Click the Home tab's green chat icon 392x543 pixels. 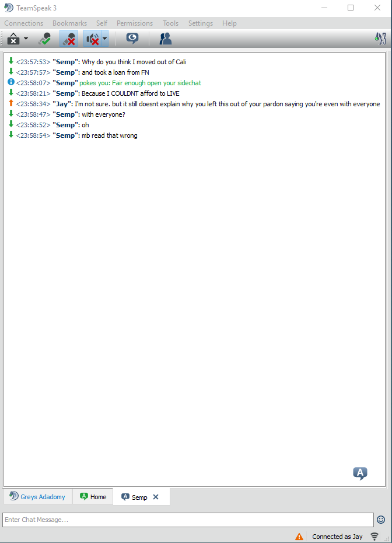(x=84, y=497)
